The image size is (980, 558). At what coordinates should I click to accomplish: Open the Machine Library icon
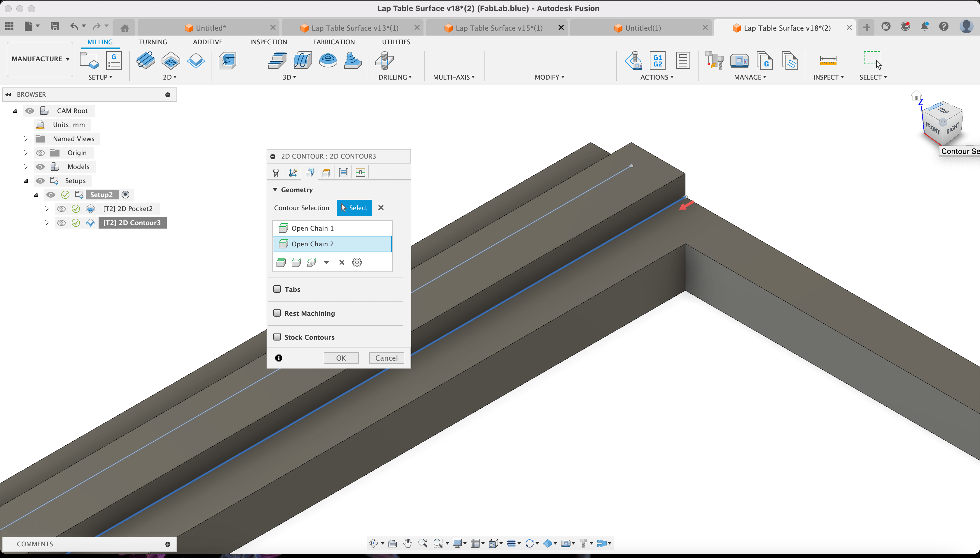click(740, 61)
